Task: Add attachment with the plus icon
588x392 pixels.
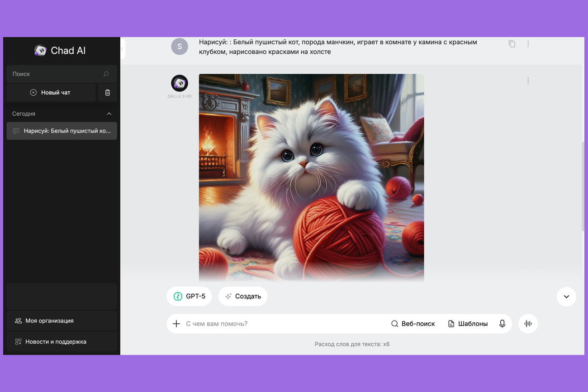Action: [176, 324]
